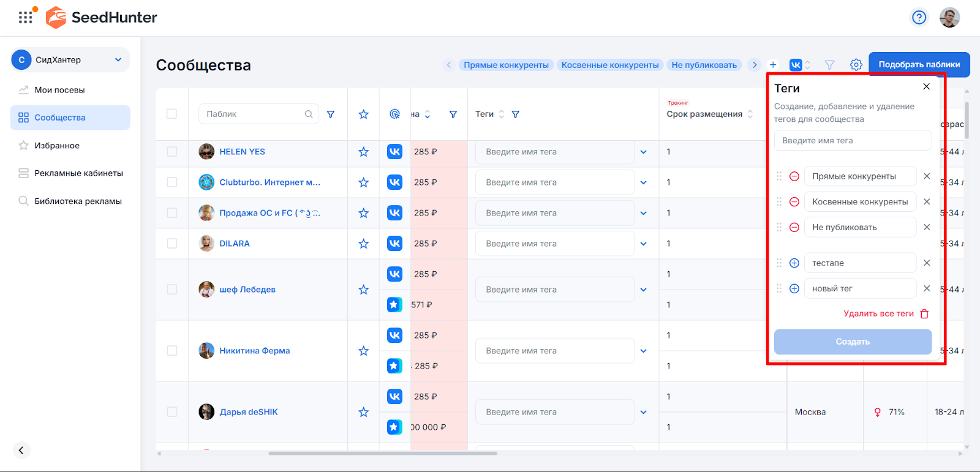Toggle the select-all checkbox in table header

point(172,114)
